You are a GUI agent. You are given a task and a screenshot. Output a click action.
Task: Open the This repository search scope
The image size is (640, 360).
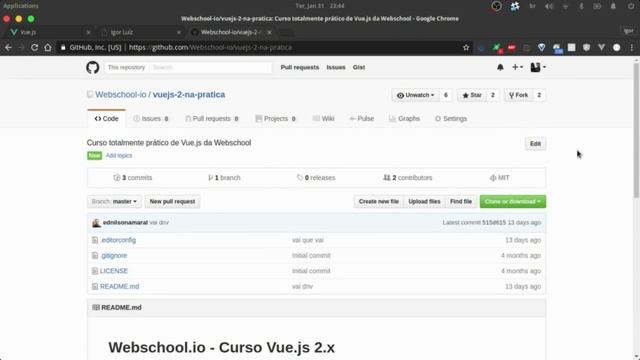[x=126, y=67]
